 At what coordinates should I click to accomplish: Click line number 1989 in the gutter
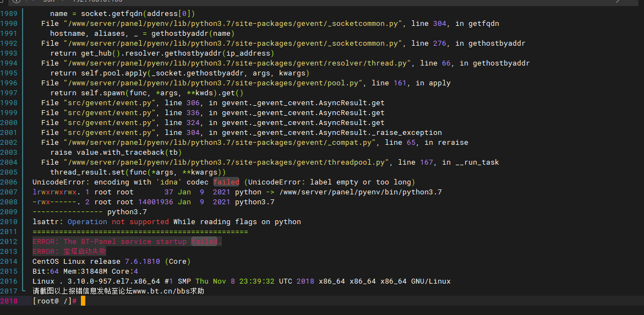[x=9, y=14]
